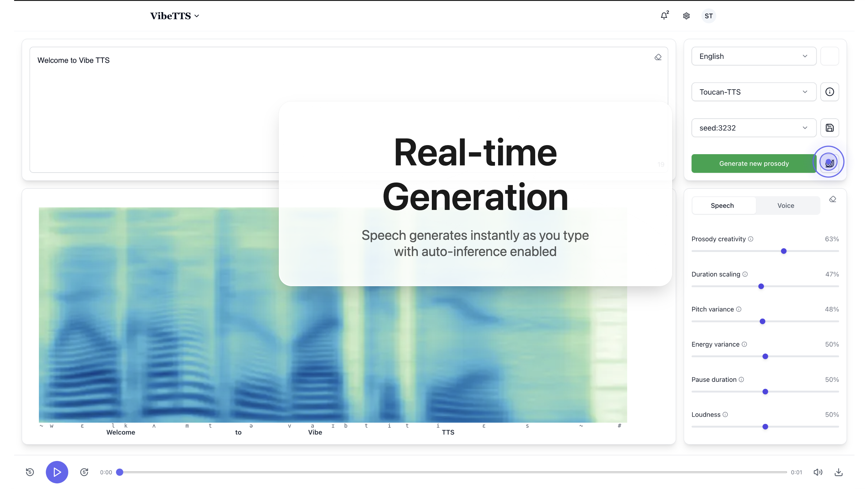Play the generated audio
The height and width of the screenshot is (489, 868).
pos(57,472)
